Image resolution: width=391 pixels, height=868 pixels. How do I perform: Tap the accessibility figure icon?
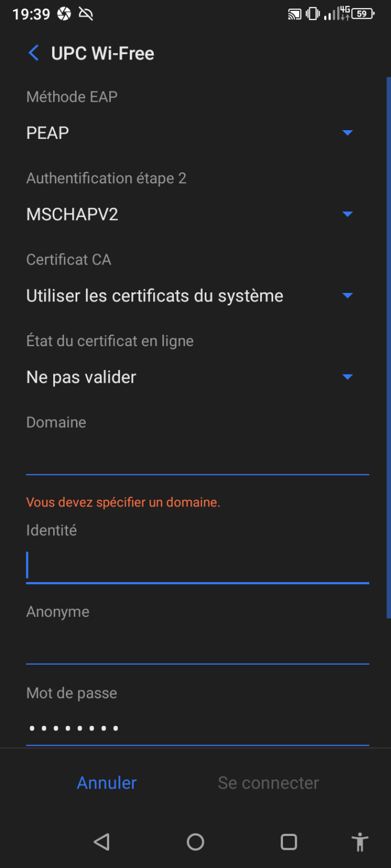point(360,842)
